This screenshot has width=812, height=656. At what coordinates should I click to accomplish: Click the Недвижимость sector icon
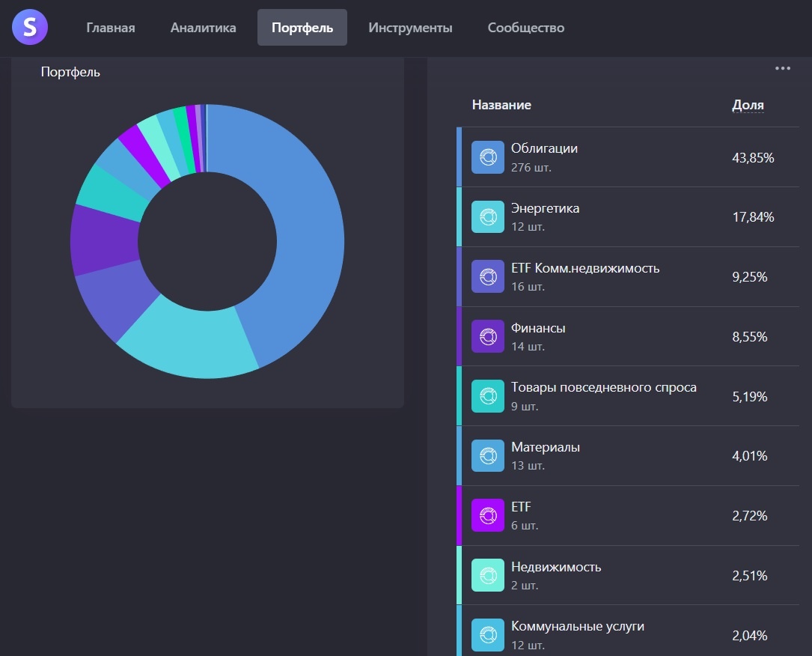point(488,575)
